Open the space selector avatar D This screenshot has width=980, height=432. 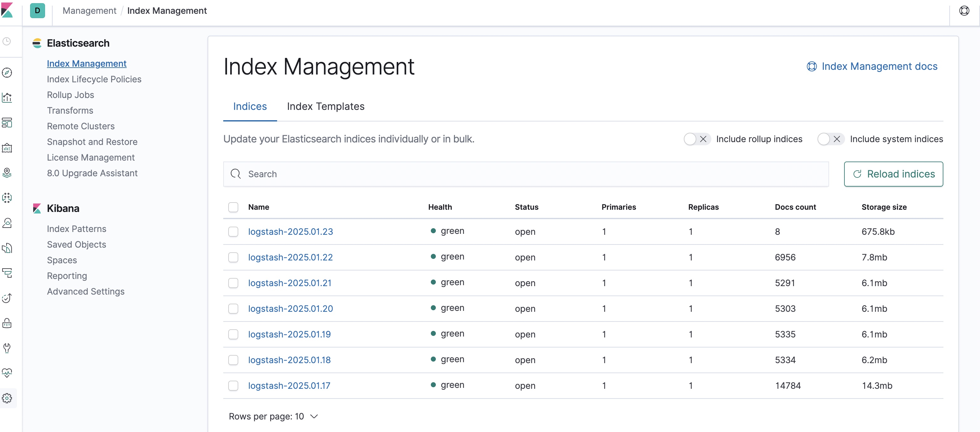(x=37, y=11)
